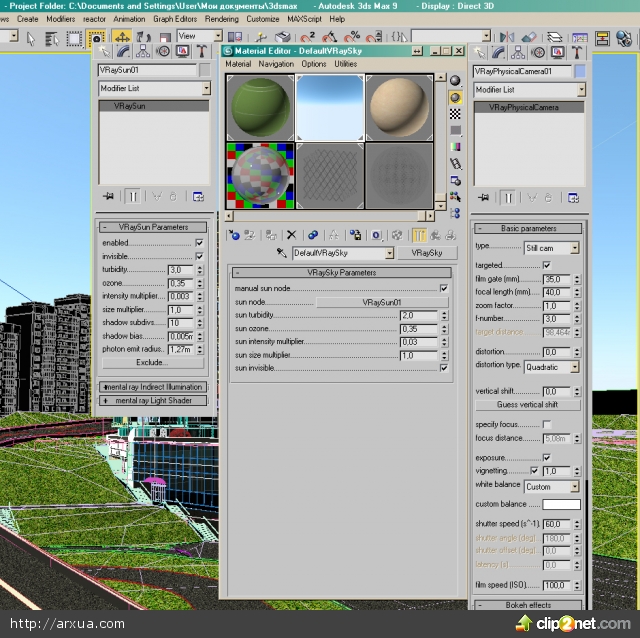640x638 pixels.
Task: Toggle Backlight icon beside sample slots
Action: point(455,97)
